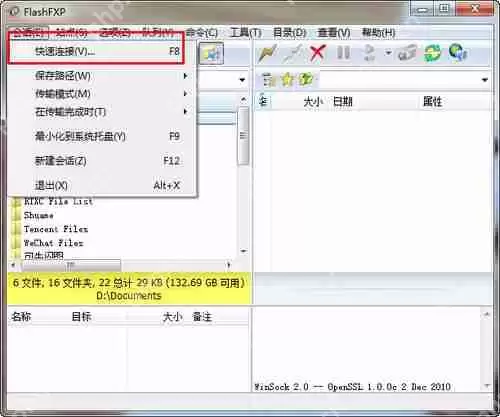Click the name column icon in remote pane header
Viewport: 500px width, 417px height.
(x=263, y=101)
